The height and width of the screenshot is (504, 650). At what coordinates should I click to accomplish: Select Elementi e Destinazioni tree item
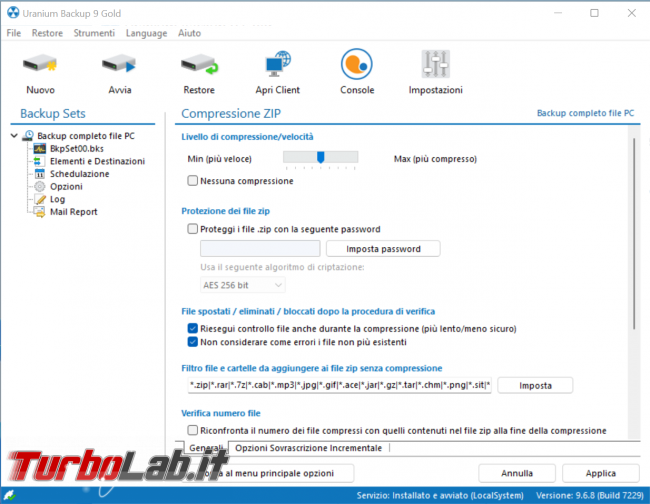(x=97, y=161)
